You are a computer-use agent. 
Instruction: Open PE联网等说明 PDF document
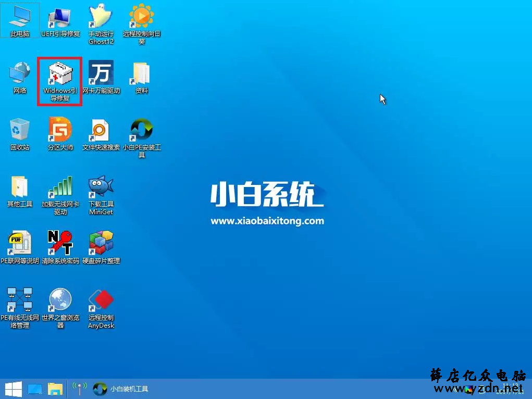[x=20, y=247]
